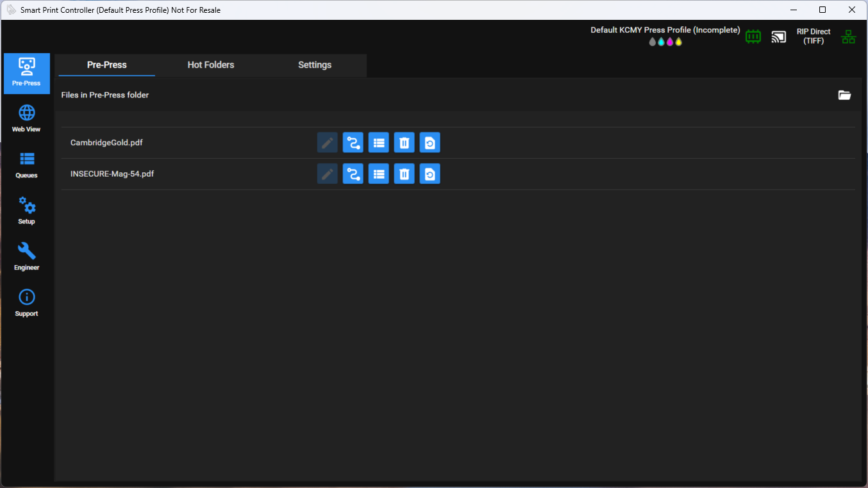Open the Setup gears section
The image size is (868, 488).
pyautogui.click(x=26, y=211)
